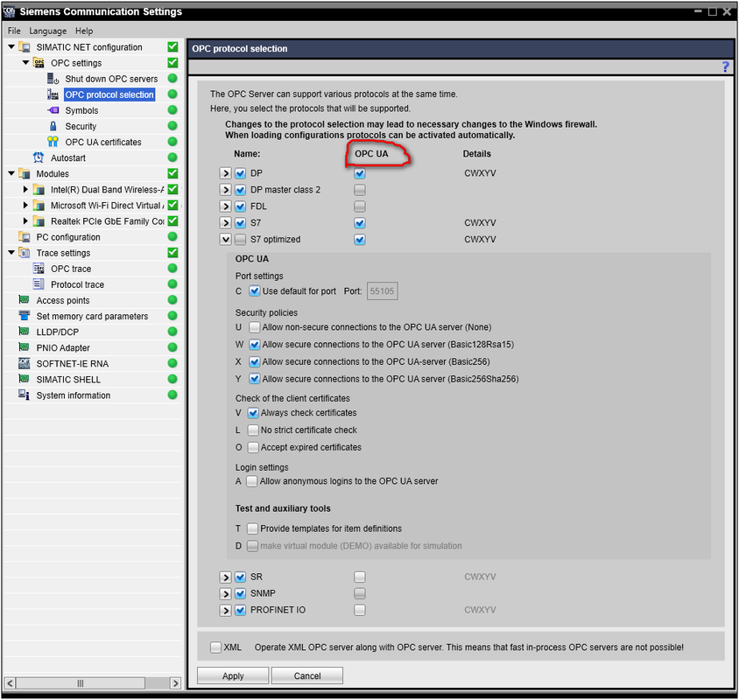Click the OPC UA certificates icon
Viewport: 739px width, 700px height.
click(x=53, y=142)
